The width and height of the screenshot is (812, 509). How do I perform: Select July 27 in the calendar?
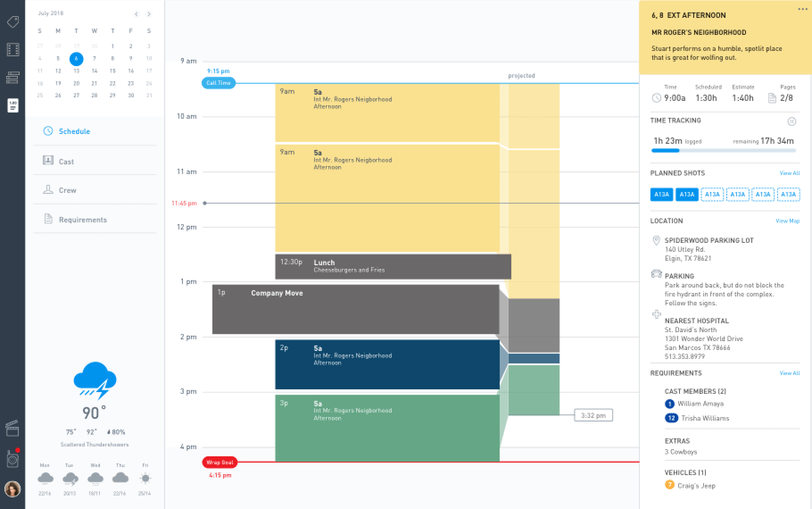pyautogui.click(x=76, y=96)
